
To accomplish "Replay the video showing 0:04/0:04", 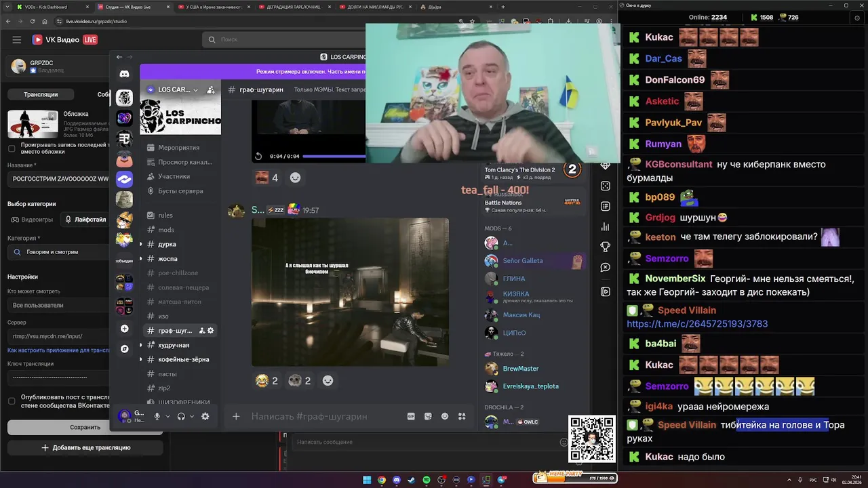I will pyautogui.click(x=258, y=156).
